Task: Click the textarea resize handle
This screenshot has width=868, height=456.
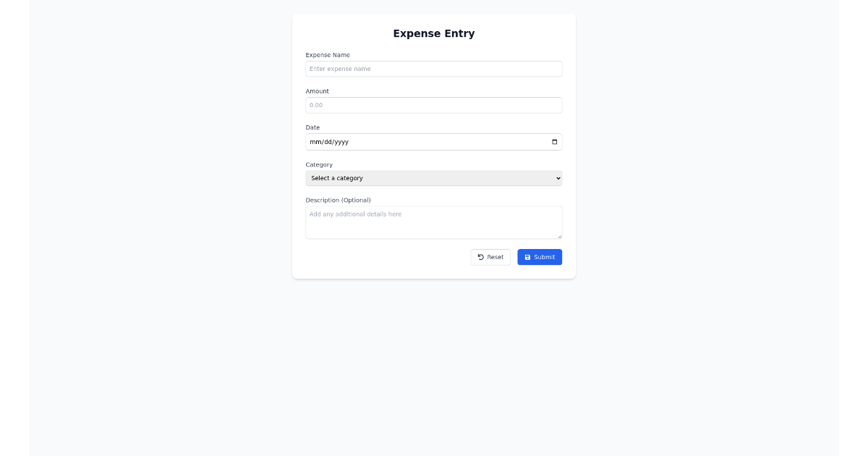Action: click(558, 235)
